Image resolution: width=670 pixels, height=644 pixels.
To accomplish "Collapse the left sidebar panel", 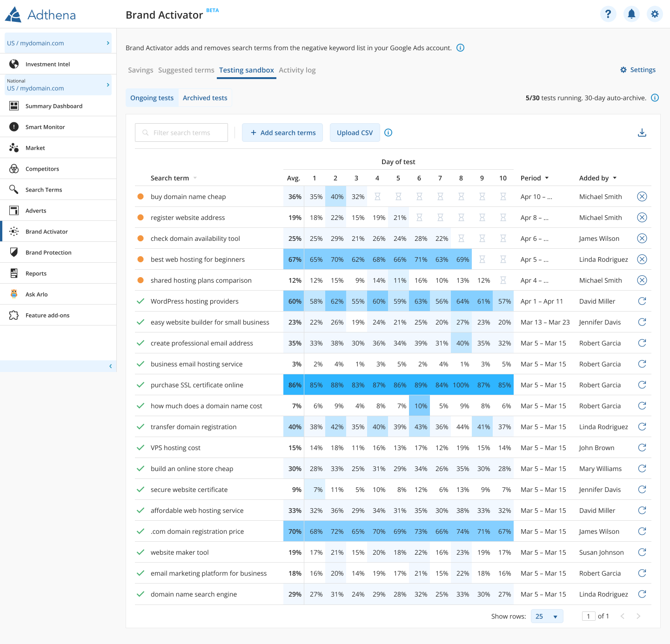I will click(110, 366).
